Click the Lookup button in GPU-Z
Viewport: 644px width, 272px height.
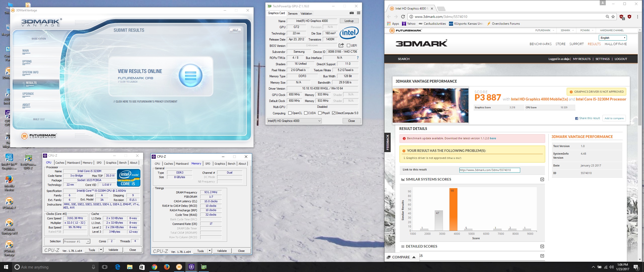[x=349, y=21]
